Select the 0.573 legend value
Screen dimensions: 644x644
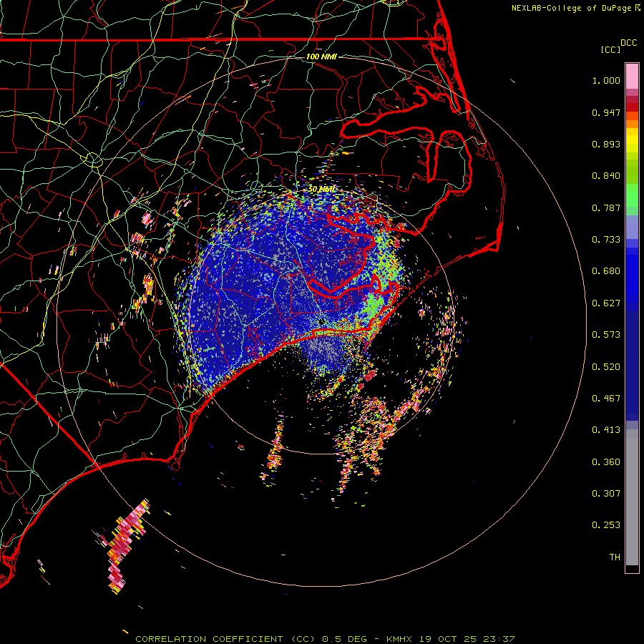(606, 335)
